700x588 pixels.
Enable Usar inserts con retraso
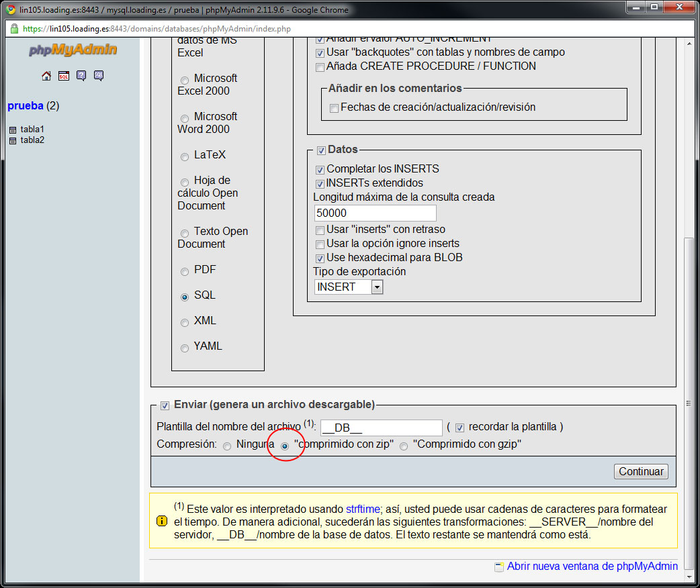[320, 231]
